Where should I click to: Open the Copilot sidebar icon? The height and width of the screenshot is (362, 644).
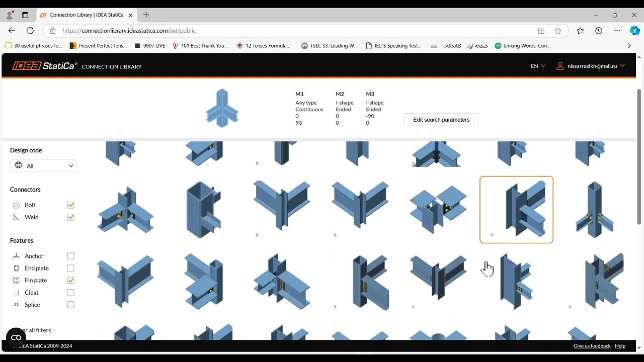click(634, 31)
